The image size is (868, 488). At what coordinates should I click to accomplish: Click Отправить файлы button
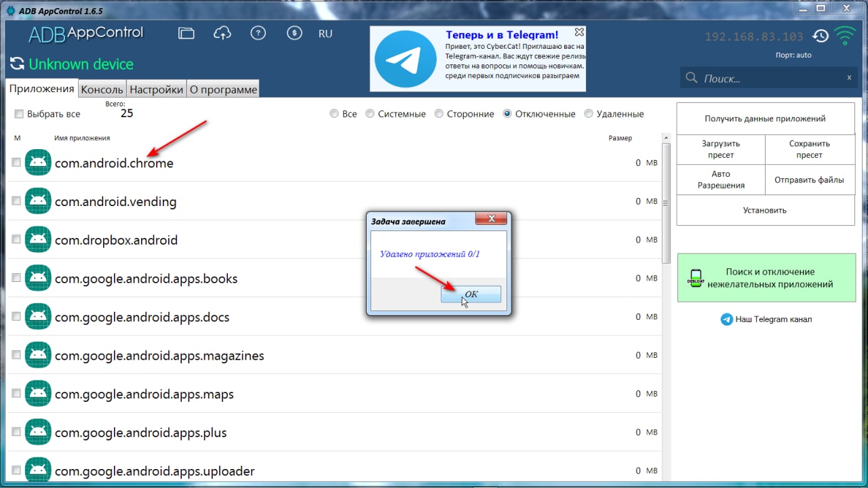pyautogui.click(x=810, y=180)
